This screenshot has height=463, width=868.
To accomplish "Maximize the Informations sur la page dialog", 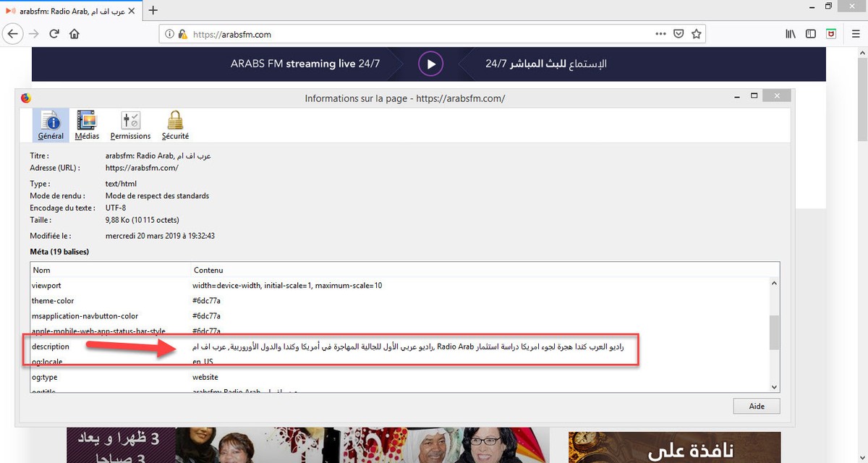I will click(x=754, y=95).
